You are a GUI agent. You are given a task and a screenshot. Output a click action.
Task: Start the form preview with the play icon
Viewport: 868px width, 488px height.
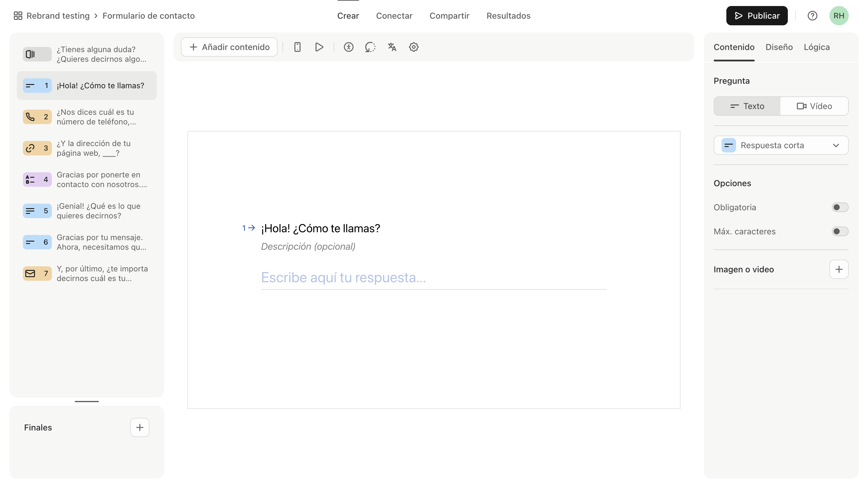click(x=319, y=47)
